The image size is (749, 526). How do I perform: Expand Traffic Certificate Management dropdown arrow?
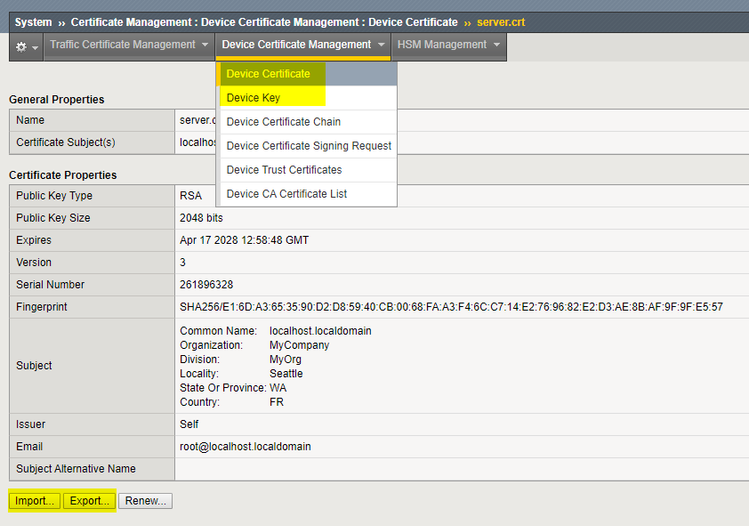pyautogui.click(x=205, y=45)
